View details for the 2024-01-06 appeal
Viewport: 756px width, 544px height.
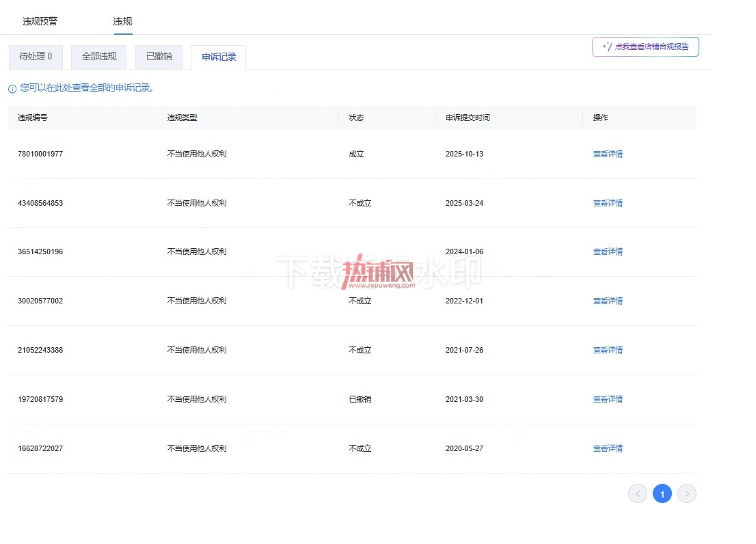(608, 251)
